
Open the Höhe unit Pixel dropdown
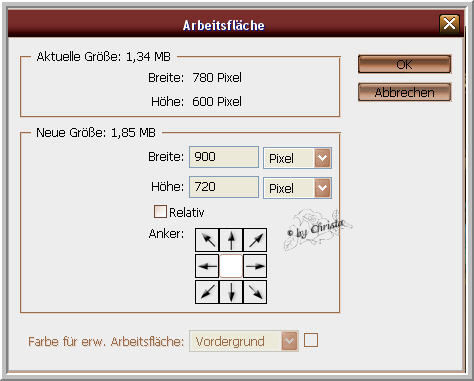(297, 188)
